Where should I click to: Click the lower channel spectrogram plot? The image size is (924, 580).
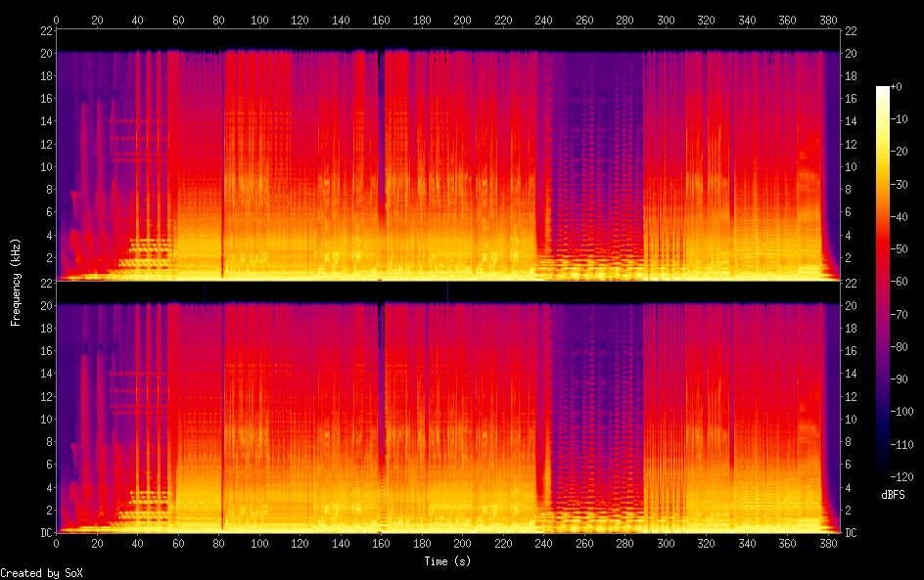448,408
